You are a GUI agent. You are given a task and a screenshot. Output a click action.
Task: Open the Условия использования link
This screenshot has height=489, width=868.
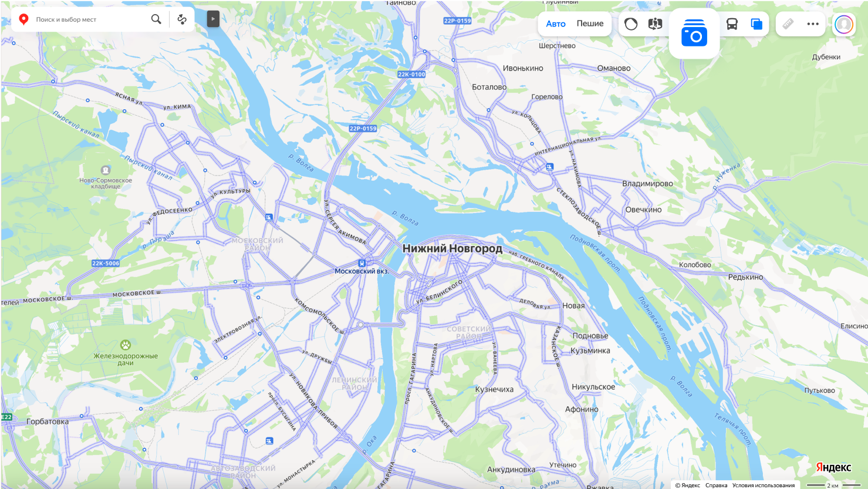(x=764, y=485)
